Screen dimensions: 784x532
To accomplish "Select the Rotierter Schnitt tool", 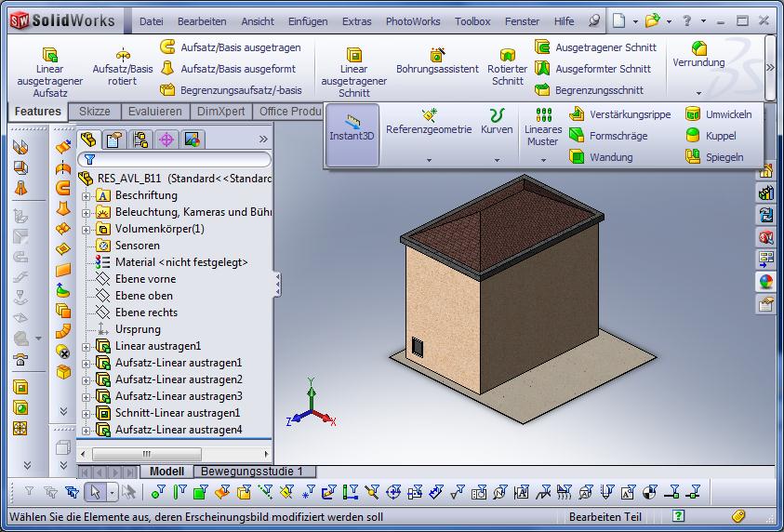I will (x=507, y=56).
